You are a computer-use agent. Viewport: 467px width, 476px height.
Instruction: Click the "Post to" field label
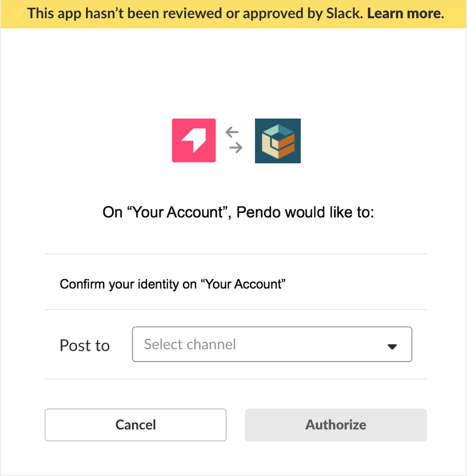tap(85, 345)
